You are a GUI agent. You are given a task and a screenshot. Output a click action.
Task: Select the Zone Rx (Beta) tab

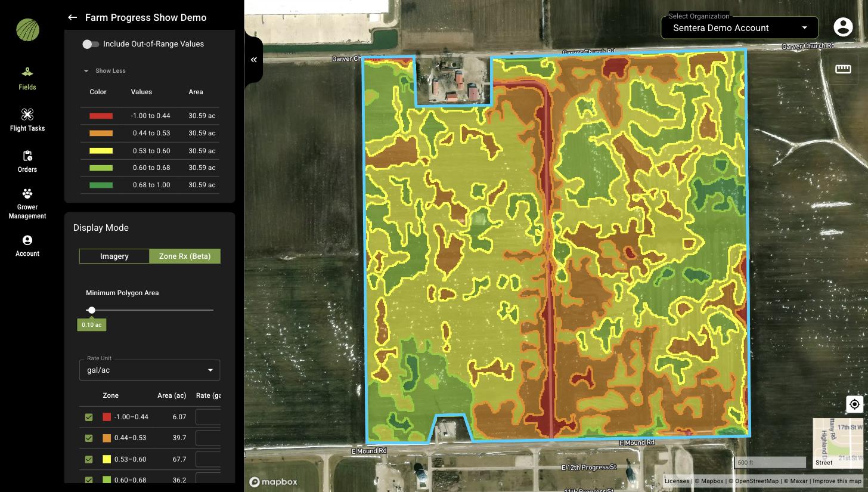[185, 256]
